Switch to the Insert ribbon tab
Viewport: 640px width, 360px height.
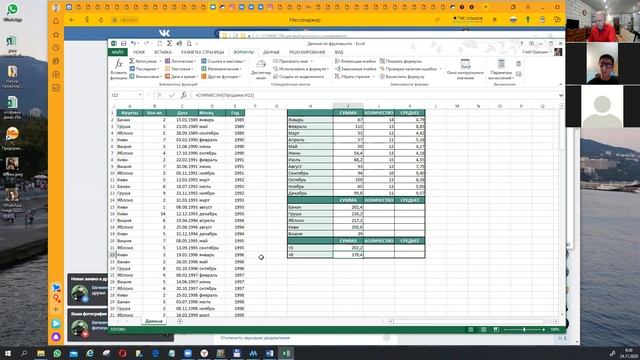[163, 52]
